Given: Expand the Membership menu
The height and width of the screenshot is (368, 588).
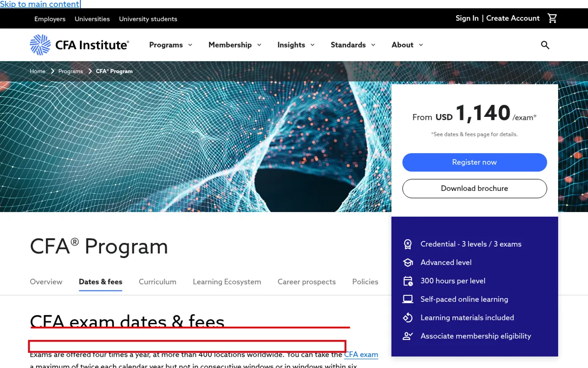Looking at the screenshot, I should coord(235,45).
